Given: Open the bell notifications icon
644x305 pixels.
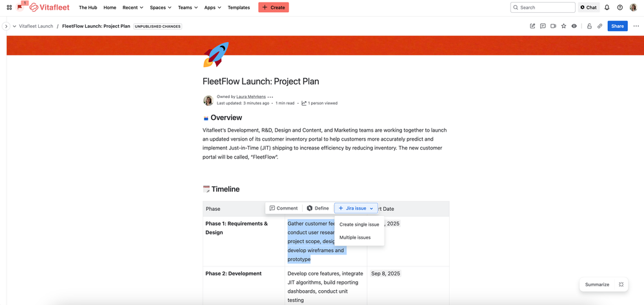Looking at the screenshot, I should pos(607,7).
